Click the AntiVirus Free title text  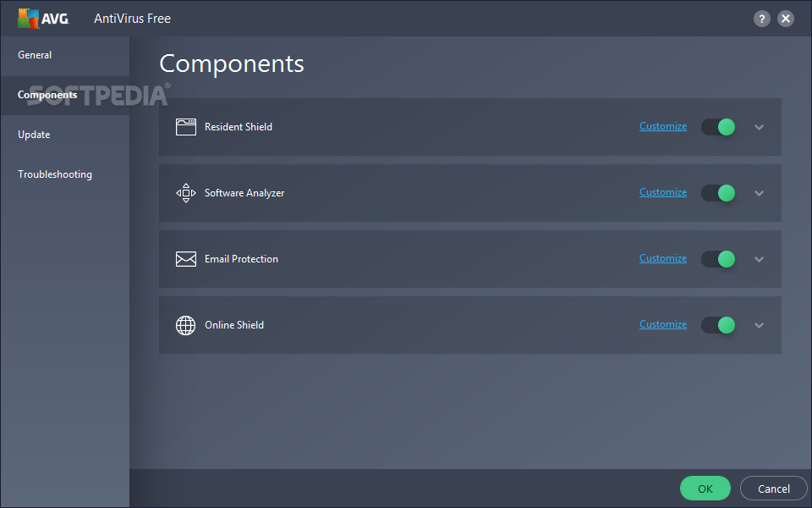coord(132,19)
